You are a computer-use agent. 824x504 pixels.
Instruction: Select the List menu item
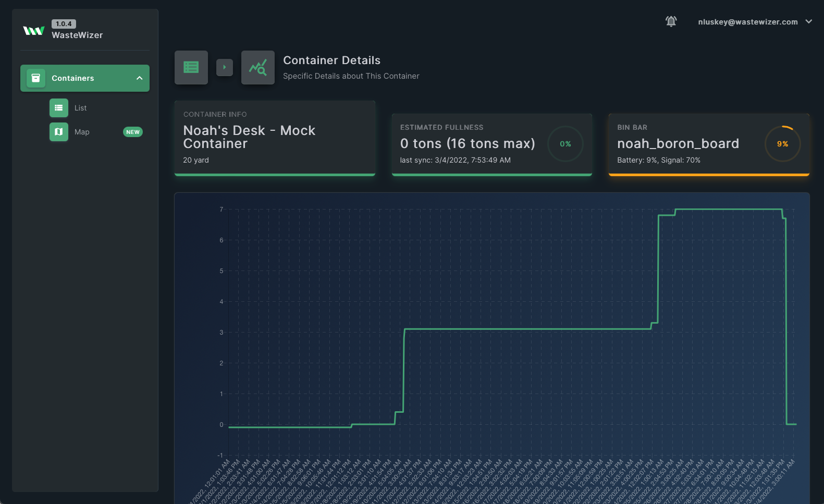pyautogui.click(x=81, y=108)
